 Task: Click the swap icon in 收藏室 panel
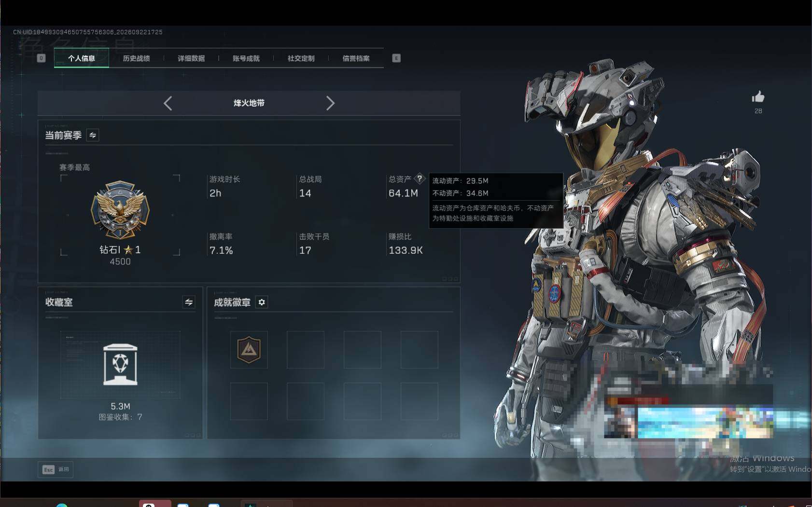[x=189, y=302]
